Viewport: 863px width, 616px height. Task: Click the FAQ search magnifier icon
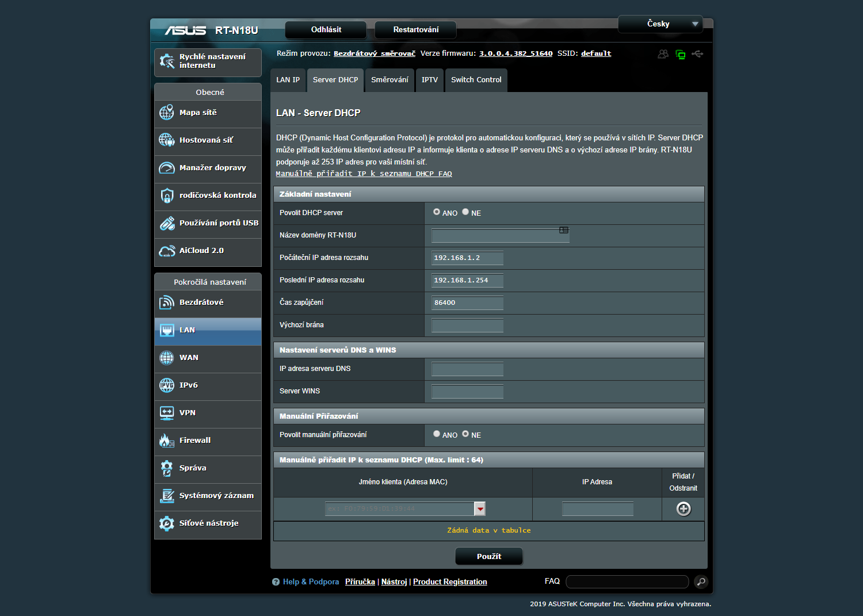point(700,582)
